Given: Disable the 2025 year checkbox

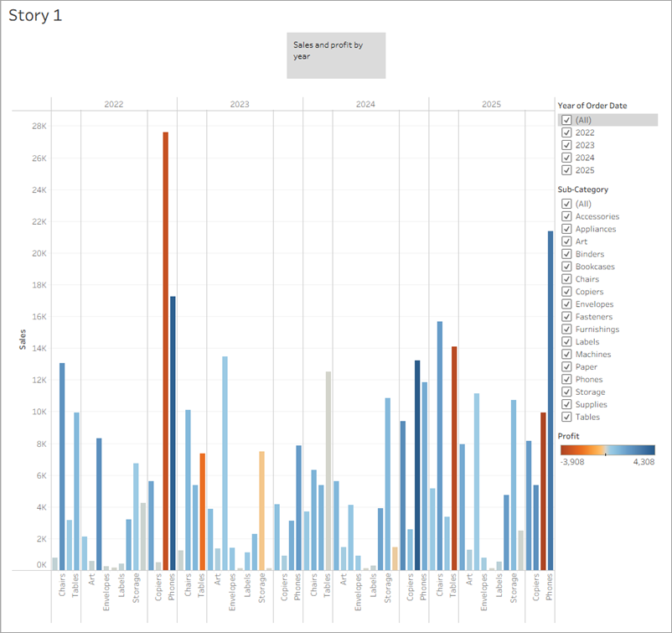Looking at the screenshot, I should (567, 169).
